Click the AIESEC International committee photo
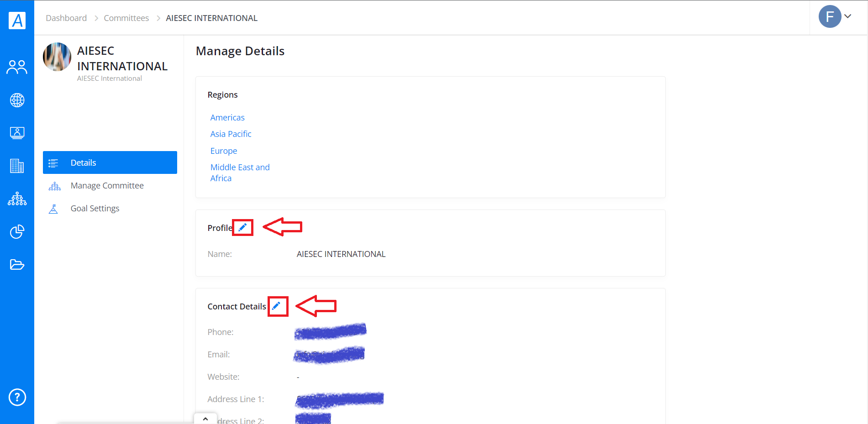 click(57, 57)
